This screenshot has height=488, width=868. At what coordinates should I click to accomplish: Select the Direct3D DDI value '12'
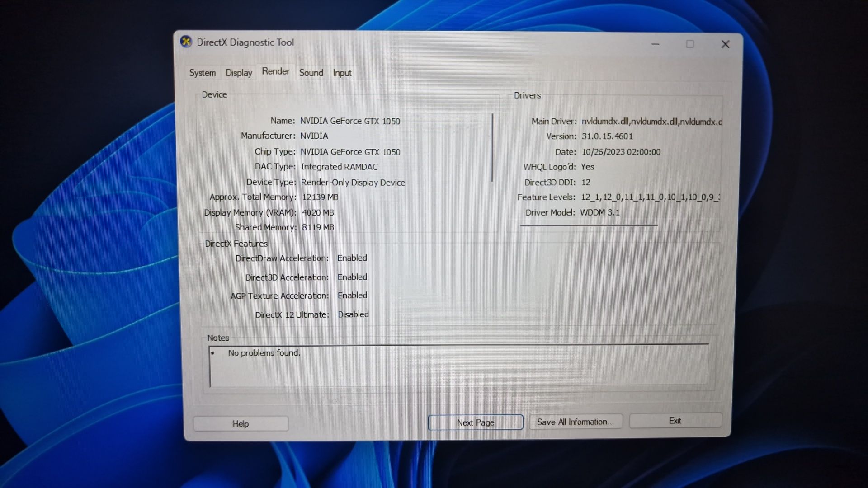pos(586,182)
